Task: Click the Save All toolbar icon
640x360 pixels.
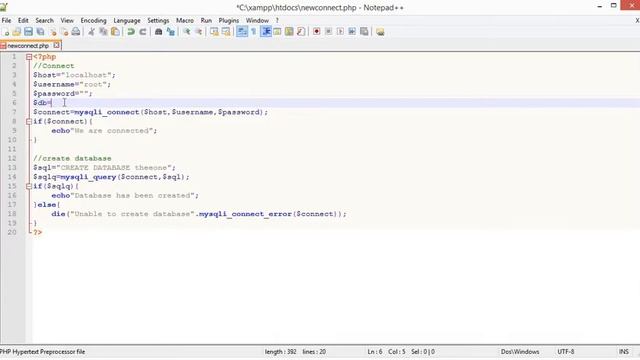Action: [40, 32]
